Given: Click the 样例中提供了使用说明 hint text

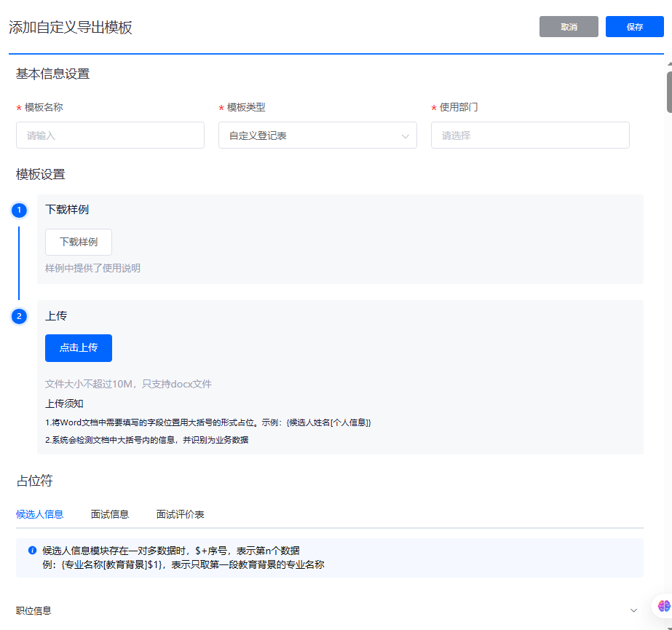Looking at the screenshot, I should pyautogui.click(x=92, y=268).
